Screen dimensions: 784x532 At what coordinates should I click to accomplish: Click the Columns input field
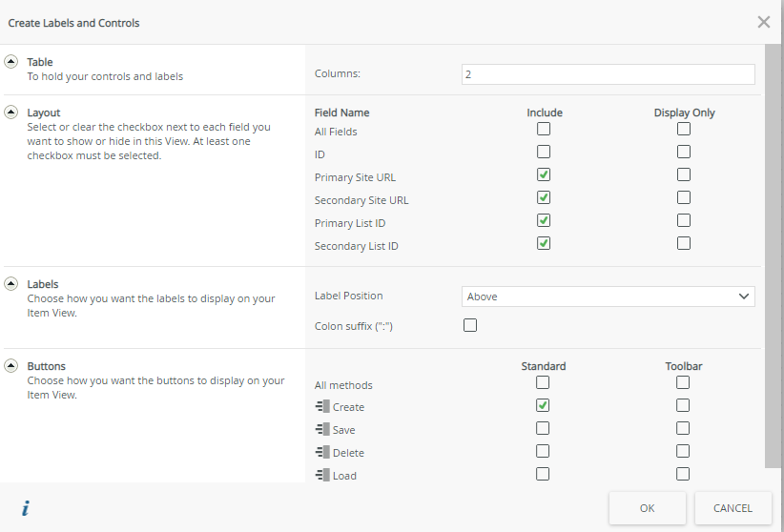click(608, 74)
